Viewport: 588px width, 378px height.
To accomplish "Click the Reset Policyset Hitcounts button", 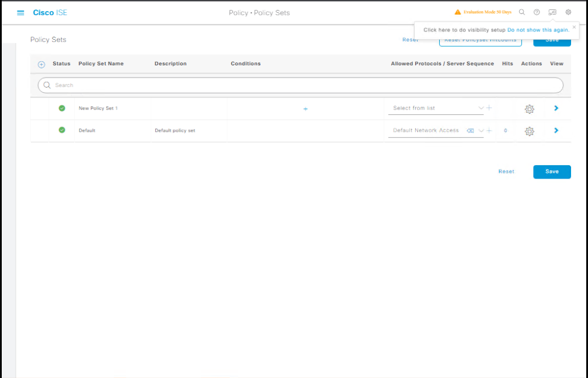I will [481, 40].
